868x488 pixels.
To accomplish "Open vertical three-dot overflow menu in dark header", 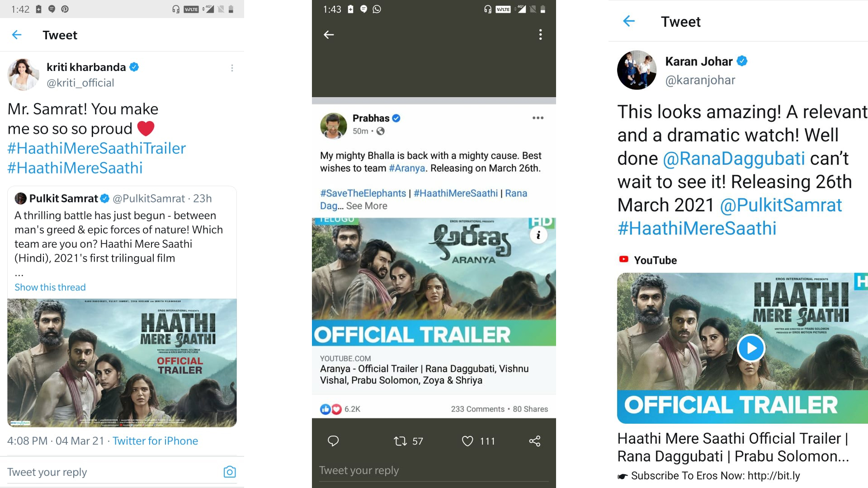I will [540, 35].
